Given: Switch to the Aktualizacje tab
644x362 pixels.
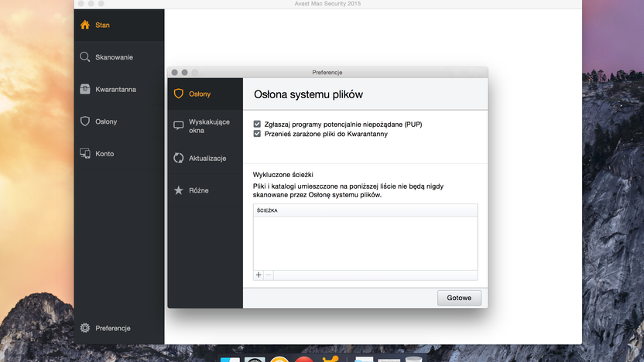Looking at the screenshot, I should pos(205,158).
